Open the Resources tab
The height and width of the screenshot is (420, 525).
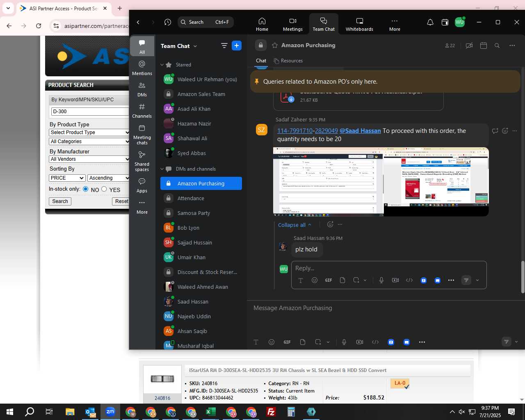[x=288, y=61]
